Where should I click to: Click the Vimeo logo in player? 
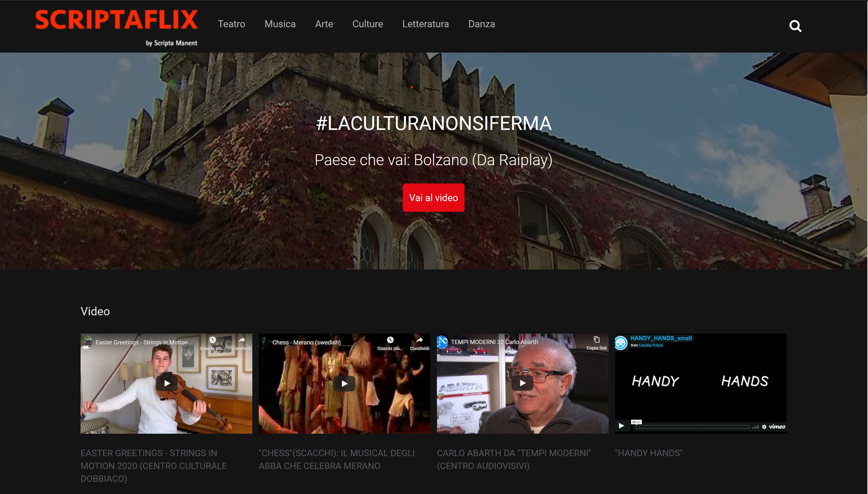pyautogui.click(x=777, y=427)
